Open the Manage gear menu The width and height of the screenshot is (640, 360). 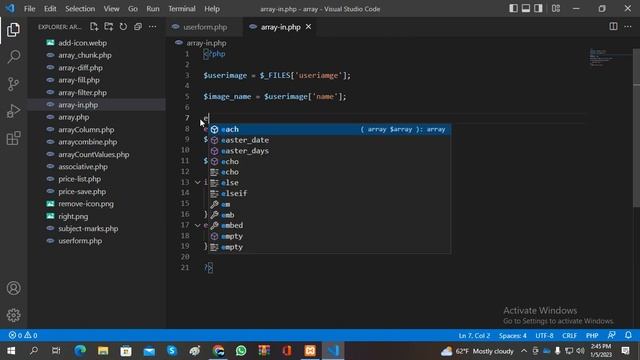[x=13, y=315]
